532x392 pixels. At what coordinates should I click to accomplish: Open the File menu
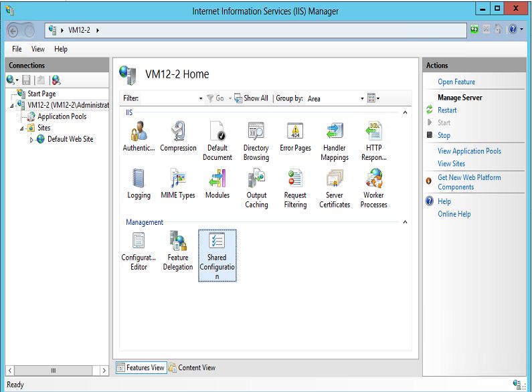(17, 50)
